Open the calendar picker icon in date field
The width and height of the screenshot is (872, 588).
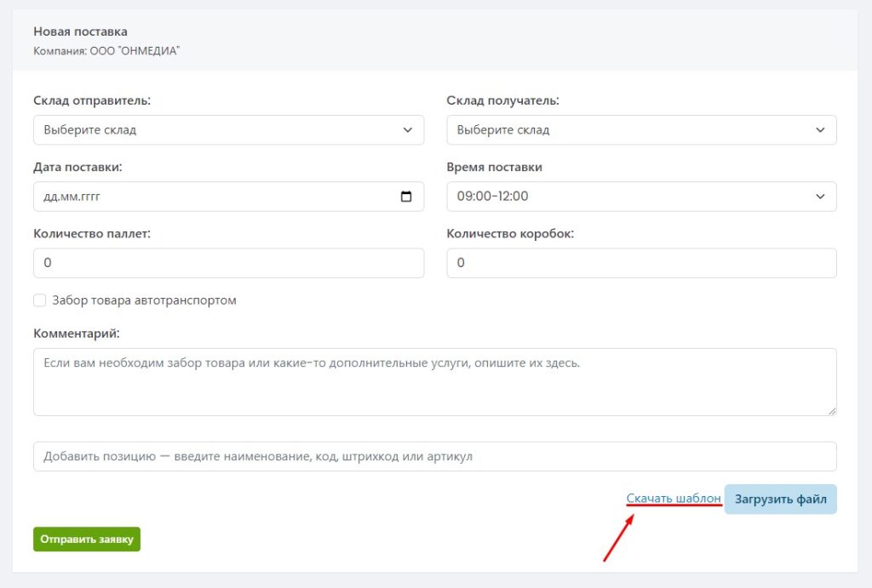pos(406,197)
